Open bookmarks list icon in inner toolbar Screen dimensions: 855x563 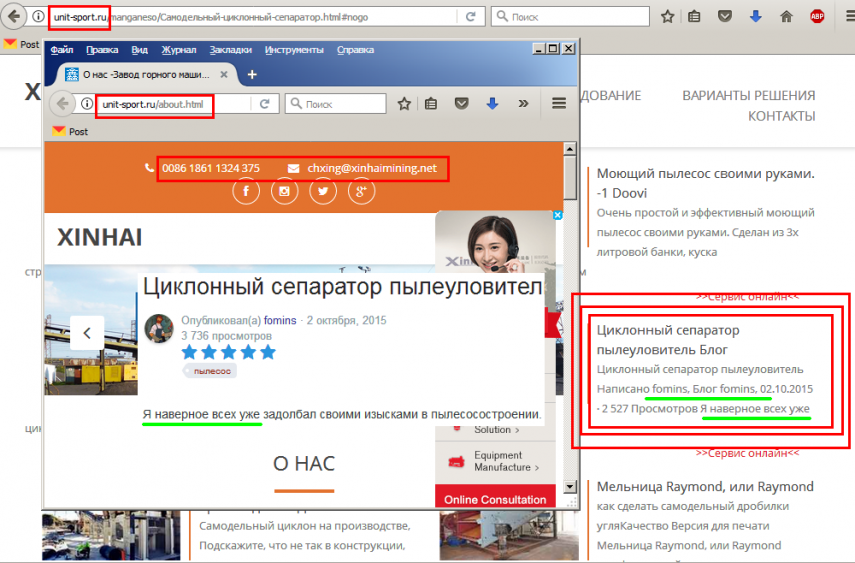tap(431, 104)
